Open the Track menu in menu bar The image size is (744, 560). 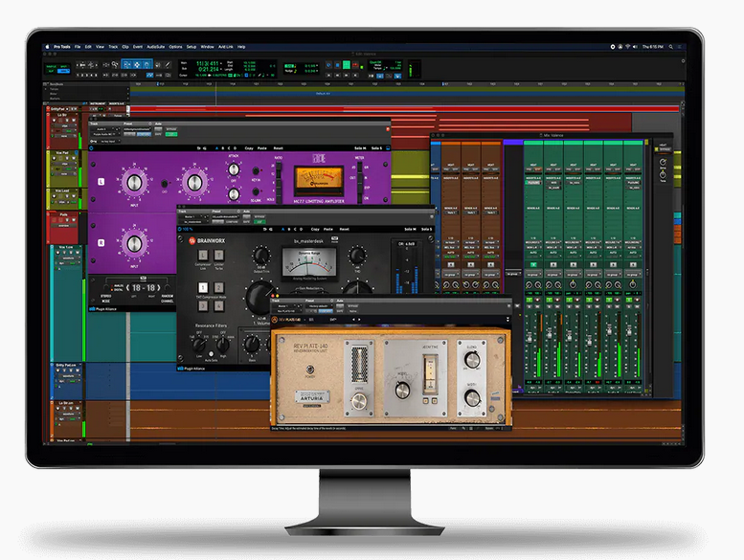113,46
